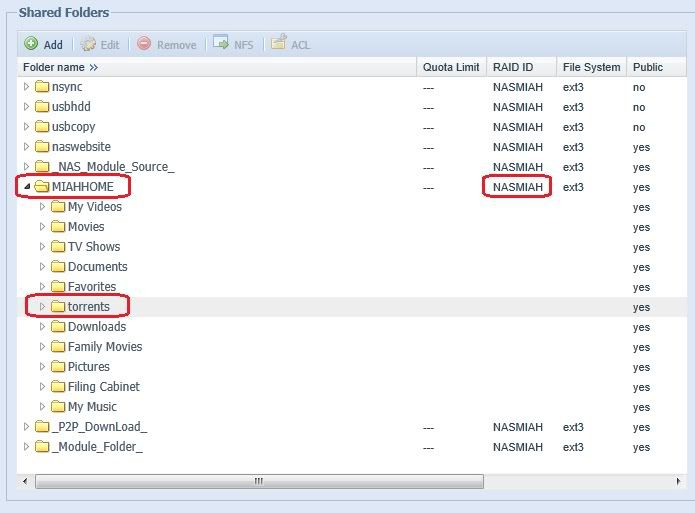Expand the _NAS_Module_Source_ folder

pyautogui.click(x=26, y=166)
